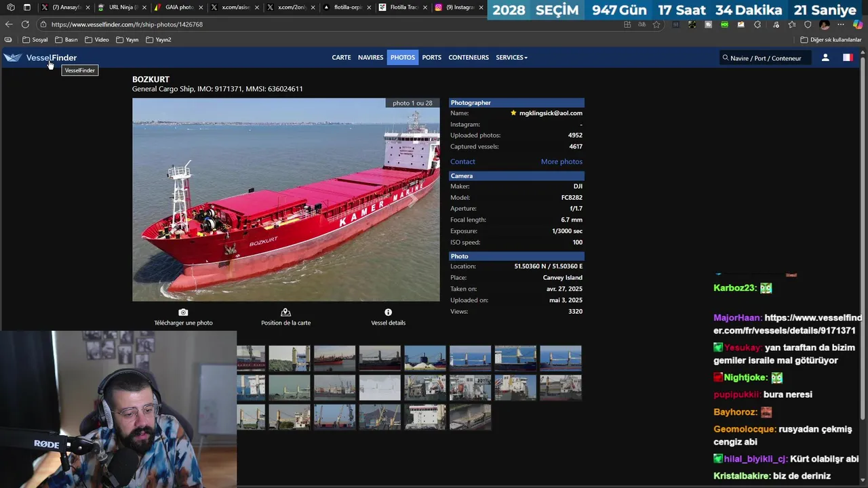Screen dimensions: 868x488
Task: Open the Yayın2 bookmarks folder
Action: 159,39
